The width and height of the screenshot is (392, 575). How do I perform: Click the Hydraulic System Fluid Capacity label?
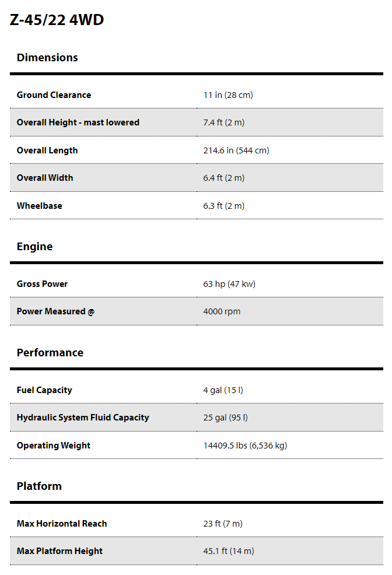click(x=83, y=418)
